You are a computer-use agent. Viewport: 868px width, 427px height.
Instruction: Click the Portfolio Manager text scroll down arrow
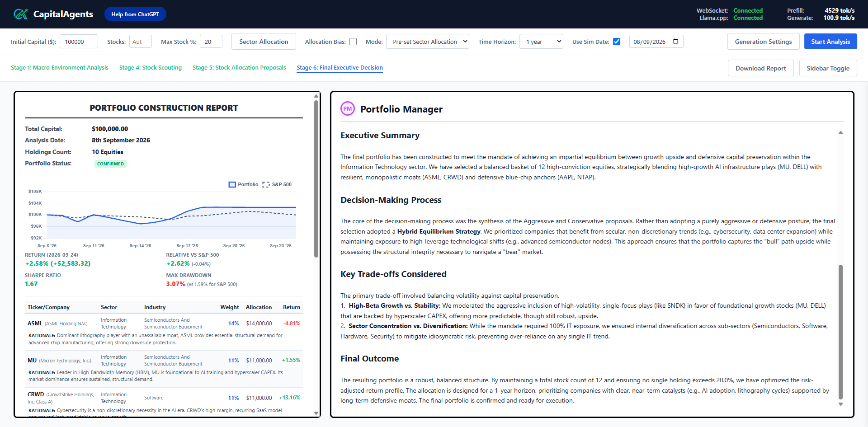840,404
